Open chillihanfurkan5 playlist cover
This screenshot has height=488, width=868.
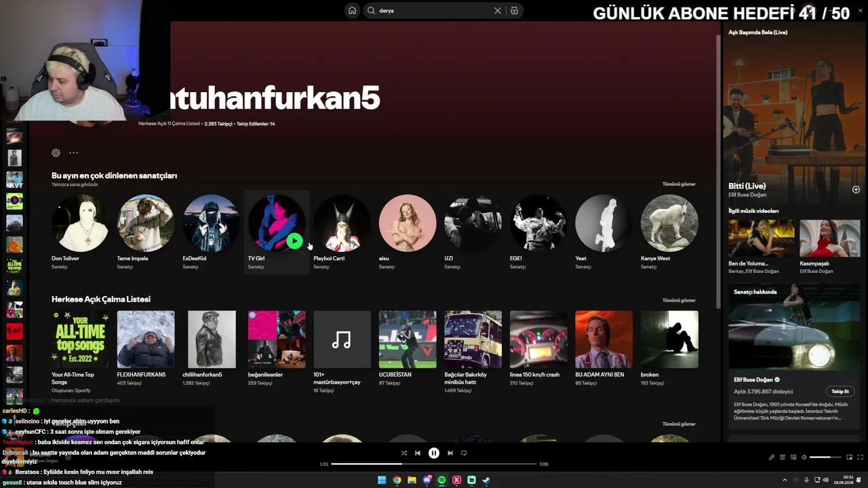[x=211, y=340]
